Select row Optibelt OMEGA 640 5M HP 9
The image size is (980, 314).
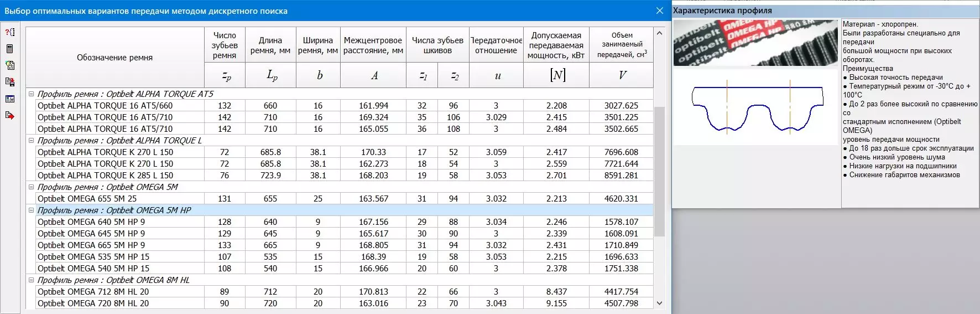tap(340, 222)
